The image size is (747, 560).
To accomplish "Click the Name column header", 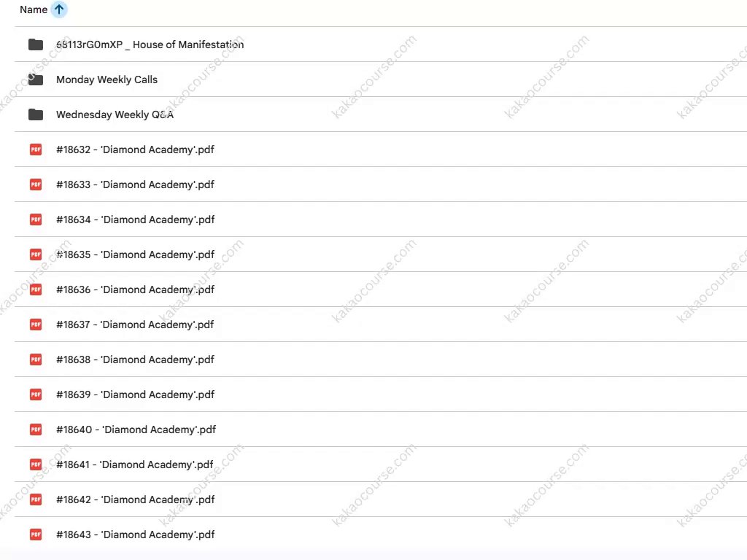I will coord(33,9).
